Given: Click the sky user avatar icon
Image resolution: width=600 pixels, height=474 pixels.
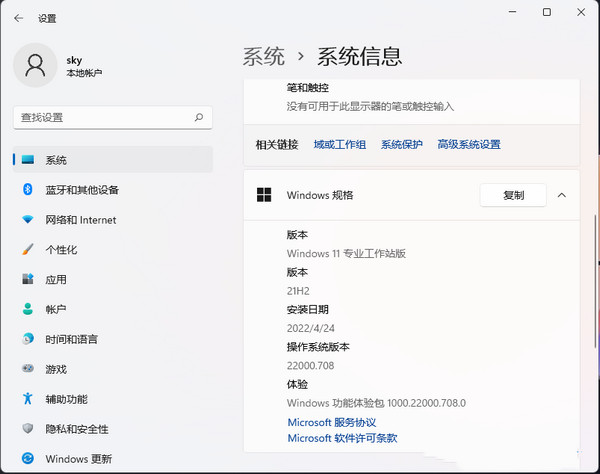Looking at the screenshot, I should tap(35, 65).
